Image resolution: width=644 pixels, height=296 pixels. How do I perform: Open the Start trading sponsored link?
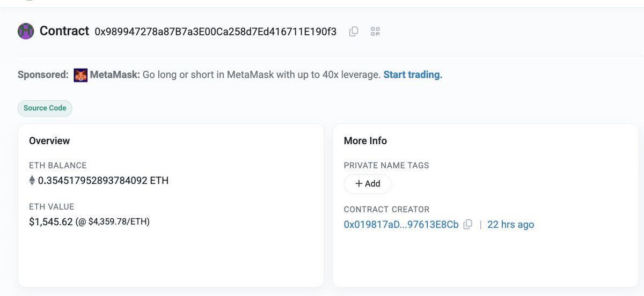pos(413,75)
